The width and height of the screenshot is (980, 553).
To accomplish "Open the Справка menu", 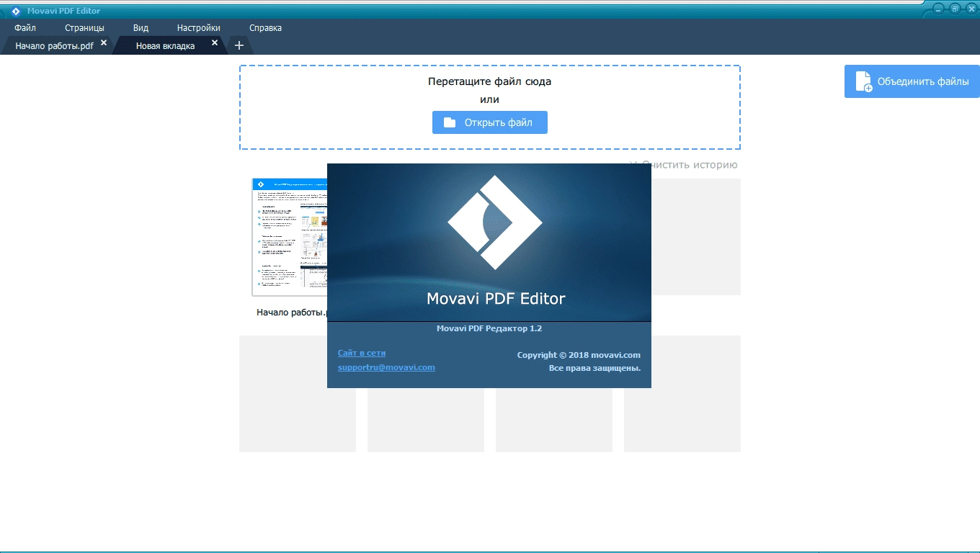I will pyautogui.click(x=265, y=28).
